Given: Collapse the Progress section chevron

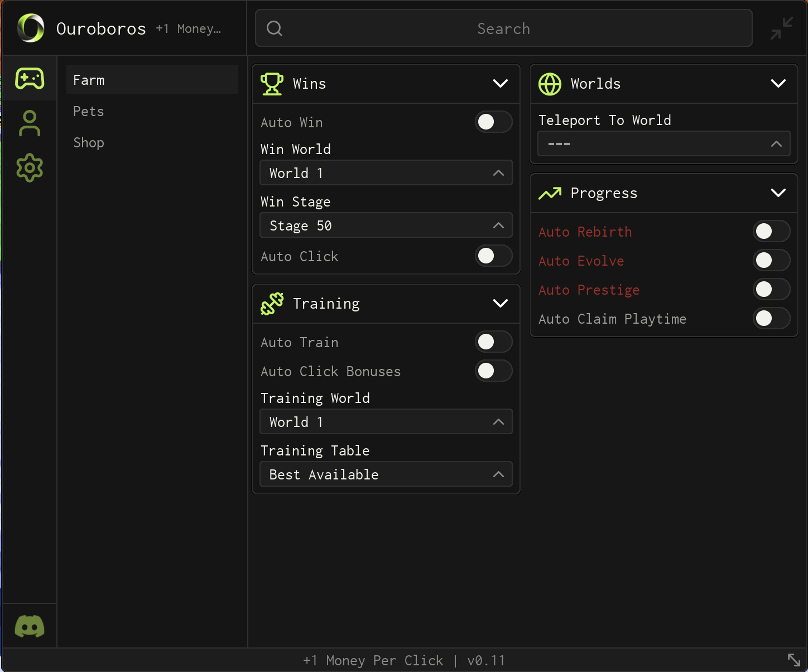Looking at the screenshot, I should point(778,193).
